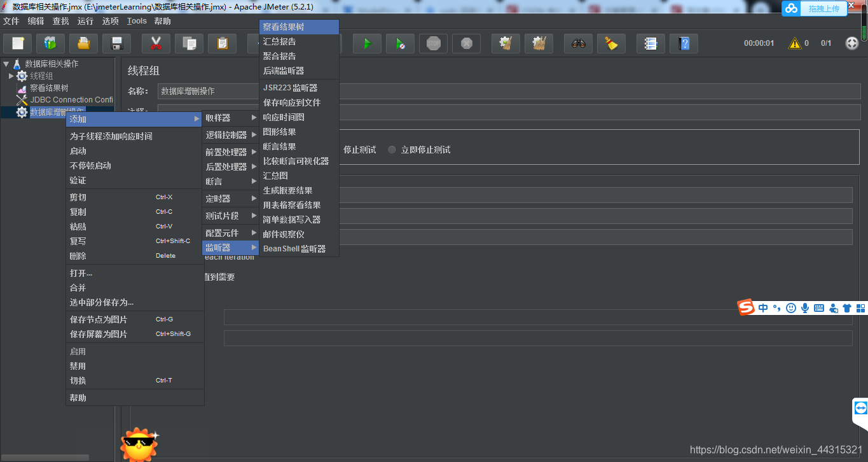Click the Copy toolbar icon
The width and height of the screenshot is (868, 462).
(189, 43)
